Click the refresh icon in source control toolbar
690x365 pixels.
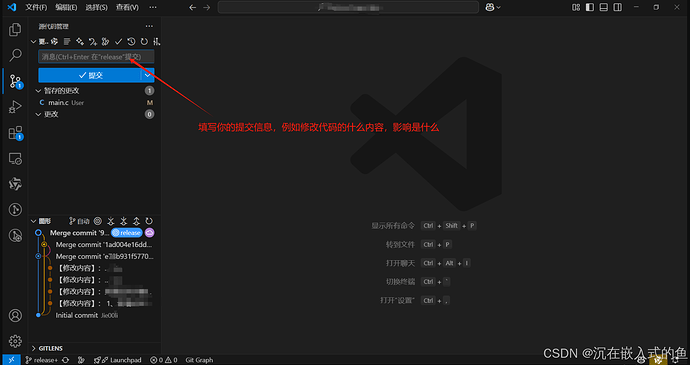pyautogui.click(x=144, y=42)
